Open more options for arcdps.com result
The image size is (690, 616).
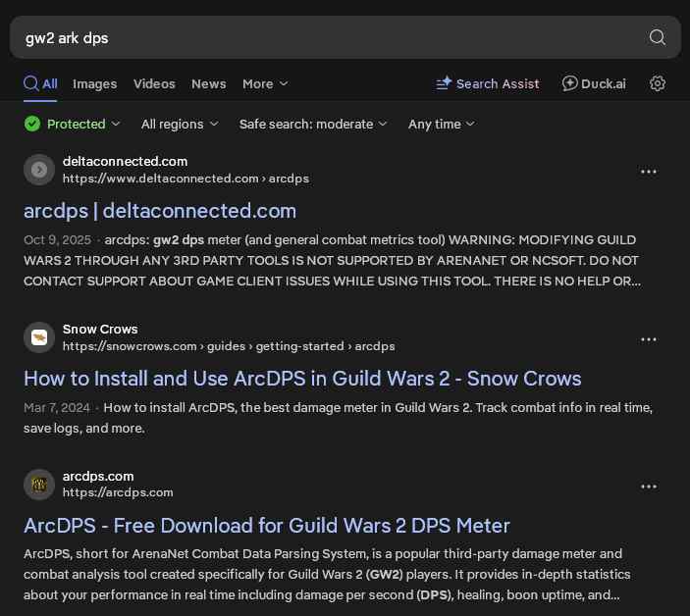click(649, 487)
